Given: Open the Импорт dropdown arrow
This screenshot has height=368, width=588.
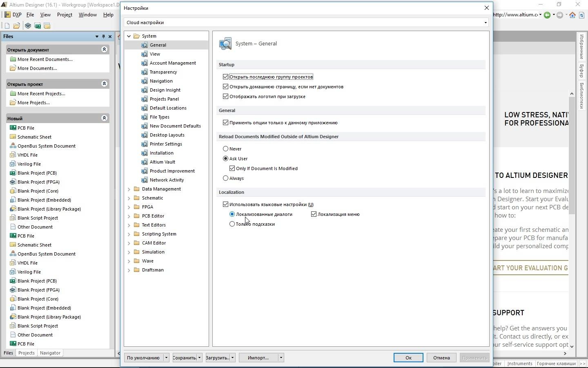Looking at the screenshot, I should [281, 358].
